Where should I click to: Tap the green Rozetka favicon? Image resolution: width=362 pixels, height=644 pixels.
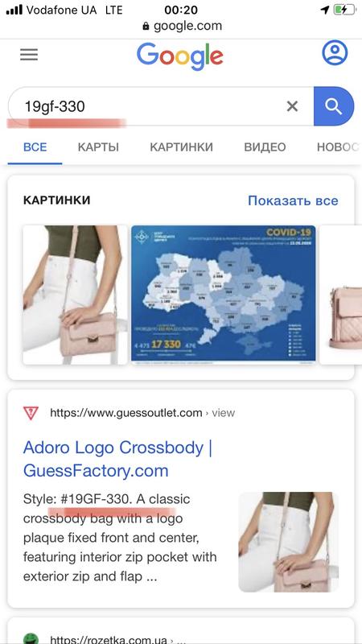tap(31, 639)
